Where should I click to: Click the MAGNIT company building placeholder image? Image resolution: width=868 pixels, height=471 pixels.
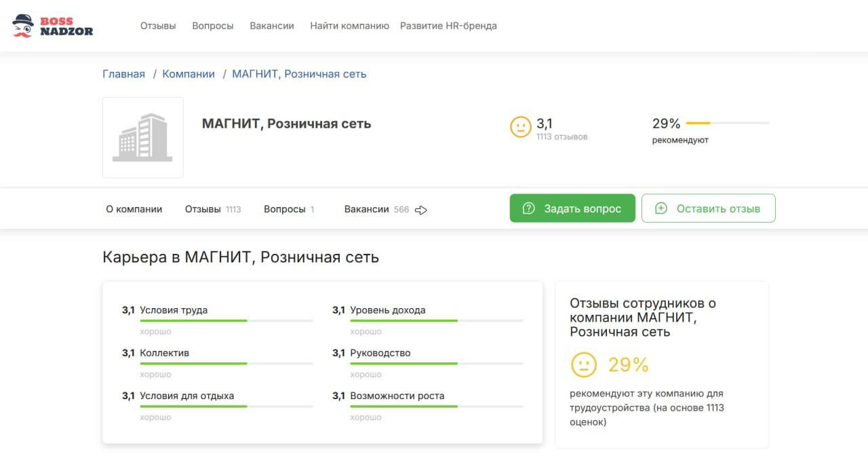pyautogui.click(x=142, y=138)
